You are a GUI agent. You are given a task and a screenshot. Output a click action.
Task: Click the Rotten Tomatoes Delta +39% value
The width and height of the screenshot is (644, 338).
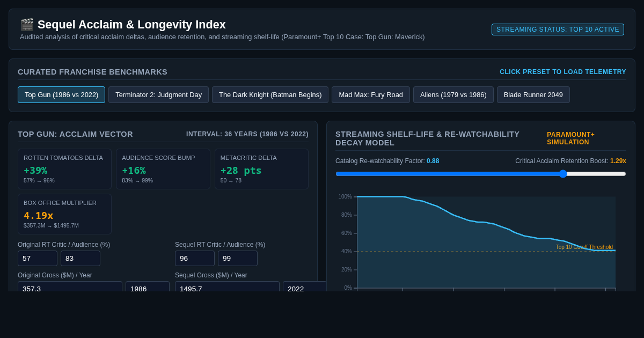[x=35, y=171]
